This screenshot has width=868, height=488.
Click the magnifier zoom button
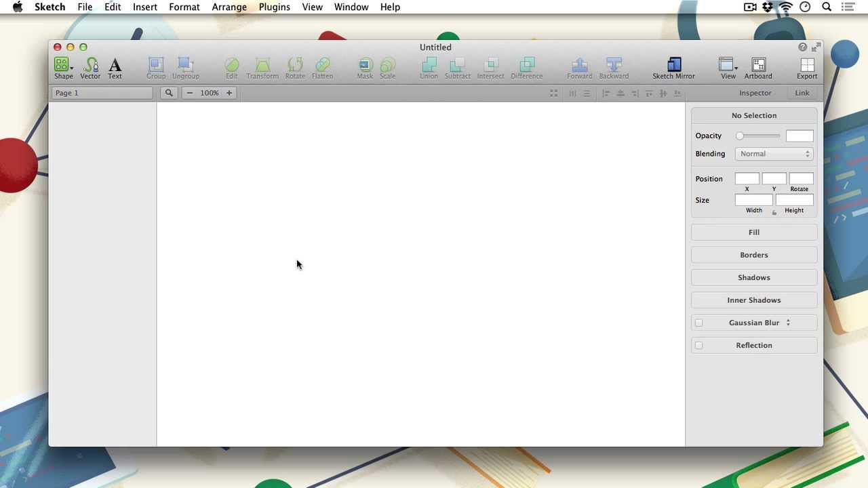click(169, 93)
